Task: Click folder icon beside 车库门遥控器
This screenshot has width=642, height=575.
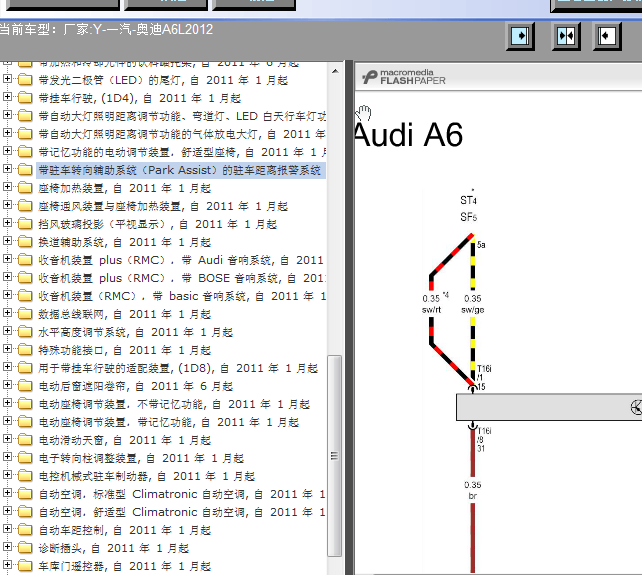Action: point(25,566)
